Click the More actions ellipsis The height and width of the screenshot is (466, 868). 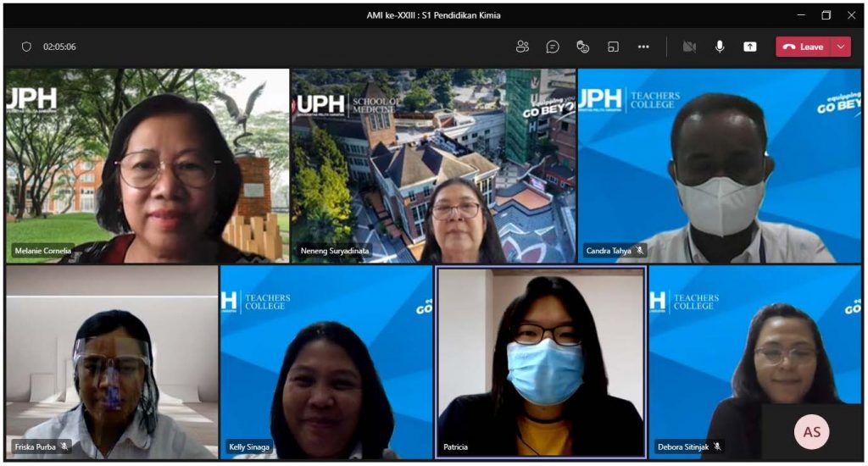point(643,47)
